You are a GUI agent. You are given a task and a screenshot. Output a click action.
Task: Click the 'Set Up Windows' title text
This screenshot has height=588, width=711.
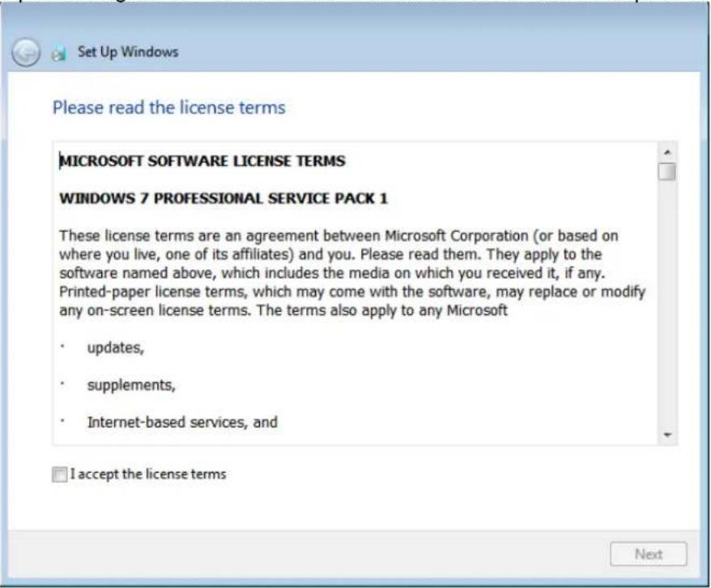click(128, 52)
